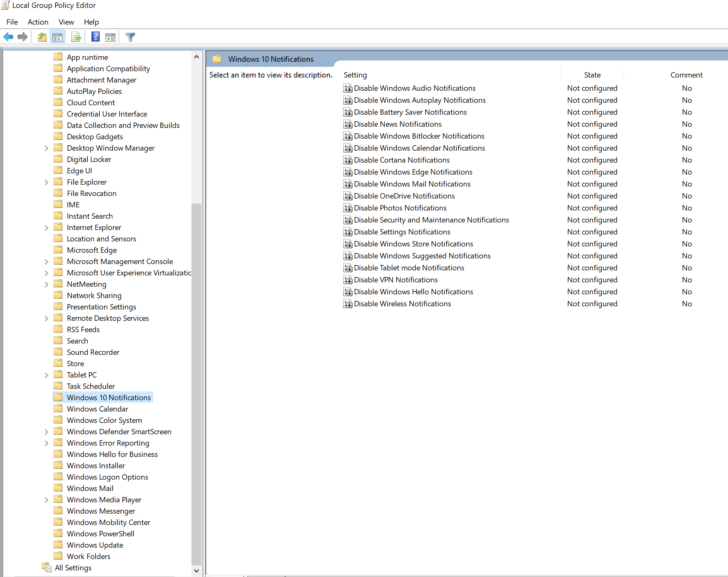The width and height of the screenshot is (728, 577).
Task: Open Disable Windows Edge Notifications policy
Action: [x=413, y=172]
